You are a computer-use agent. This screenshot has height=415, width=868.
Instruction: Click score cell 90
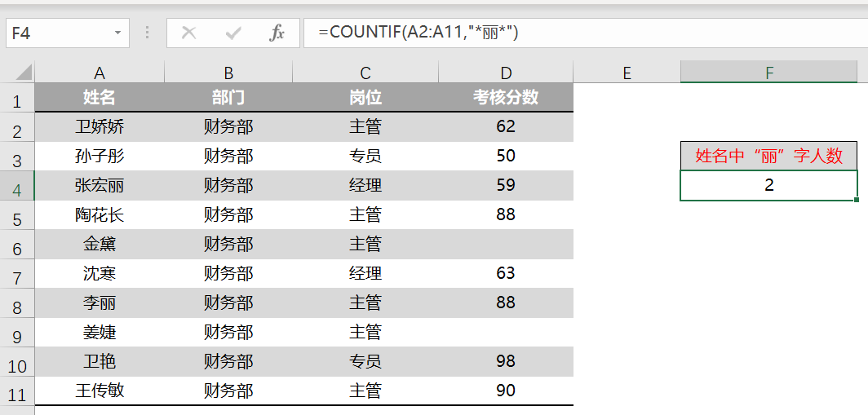[506, 391]
